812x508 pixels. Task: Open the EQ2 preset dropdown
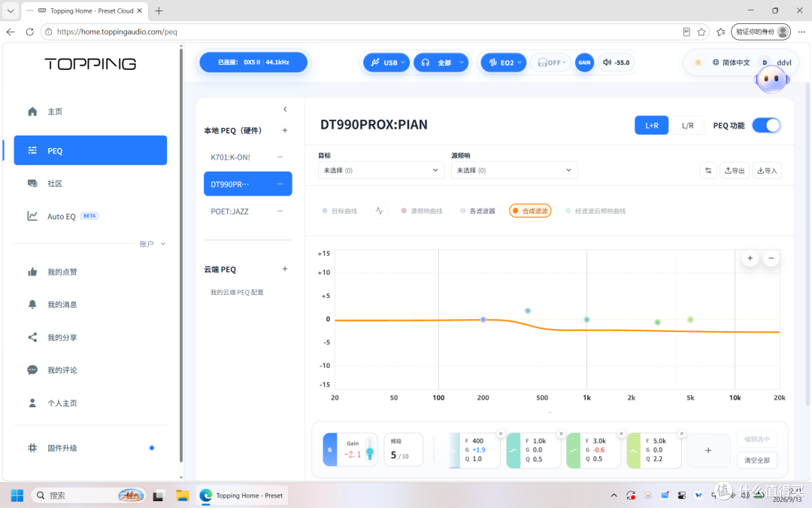click(503, 62)
